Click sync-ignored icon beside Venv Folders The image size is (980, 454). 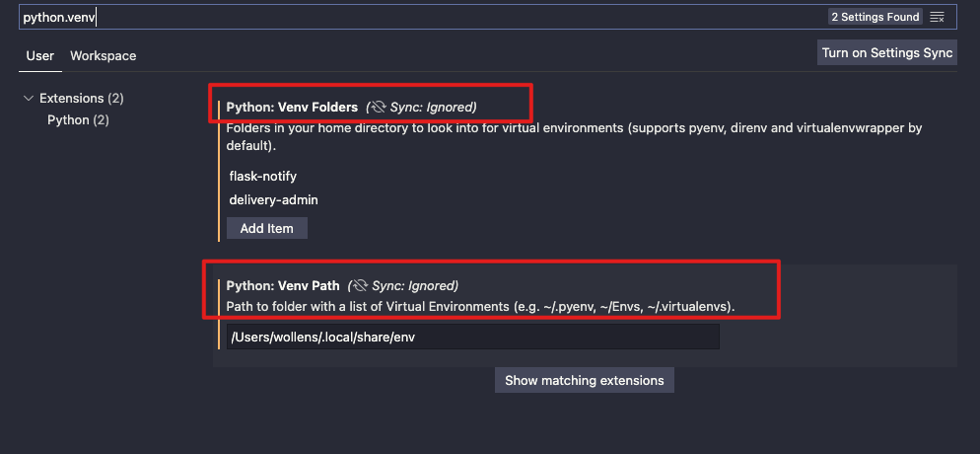[x=376, y=107]
